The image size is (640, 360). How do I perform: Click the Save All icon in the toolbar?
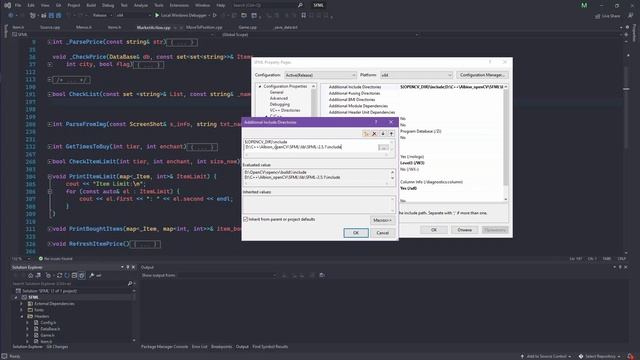tap(58, 16)
